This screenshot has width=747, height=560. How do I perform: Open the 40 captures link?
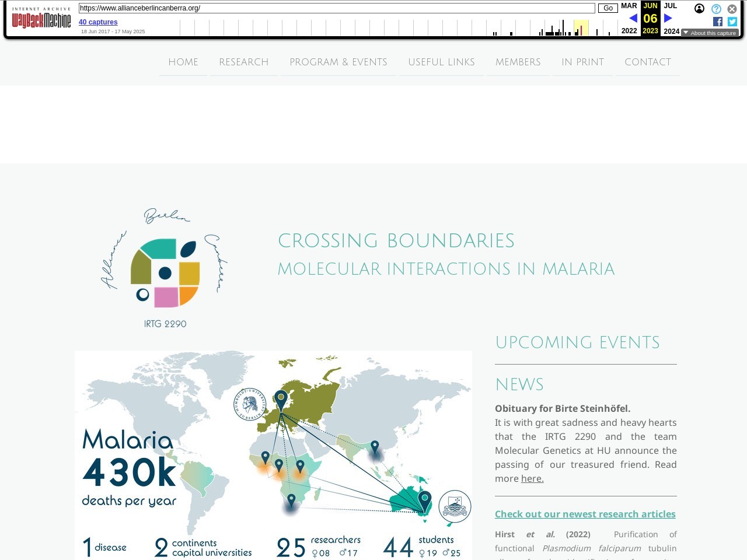[98, 22]
